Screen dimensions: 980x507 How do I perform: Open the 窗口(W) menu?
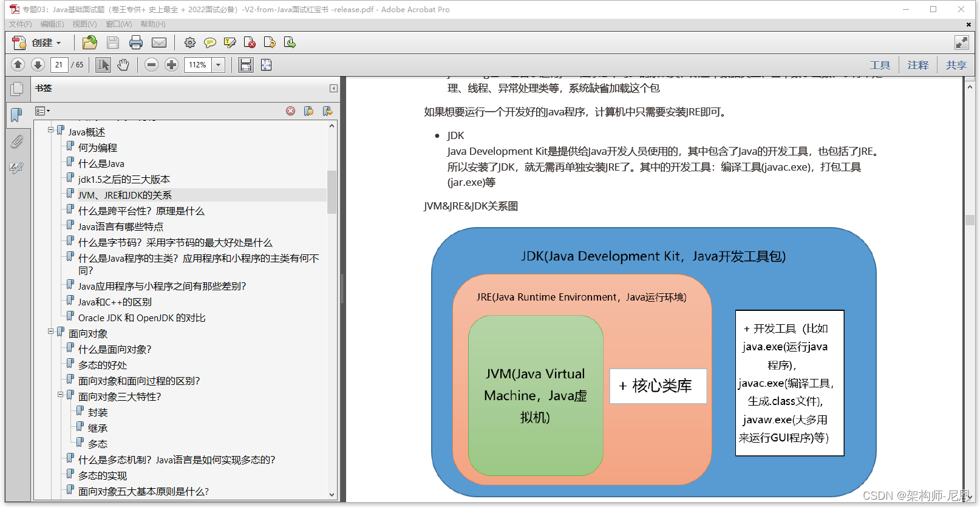point(119,24)
